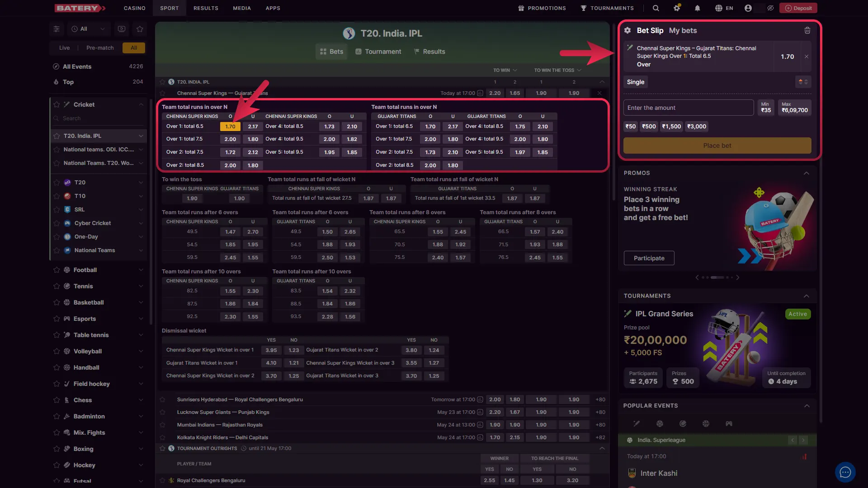Open notifications bell icon
This screenshot has height=488, width=868.
tap(698, 8)
